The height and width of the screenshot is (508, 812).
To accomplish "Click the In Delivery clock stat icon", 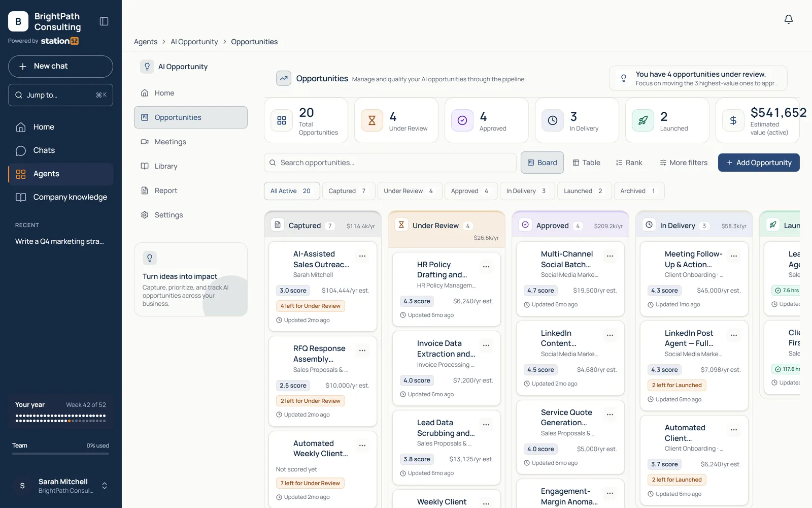I will (553, 120).
